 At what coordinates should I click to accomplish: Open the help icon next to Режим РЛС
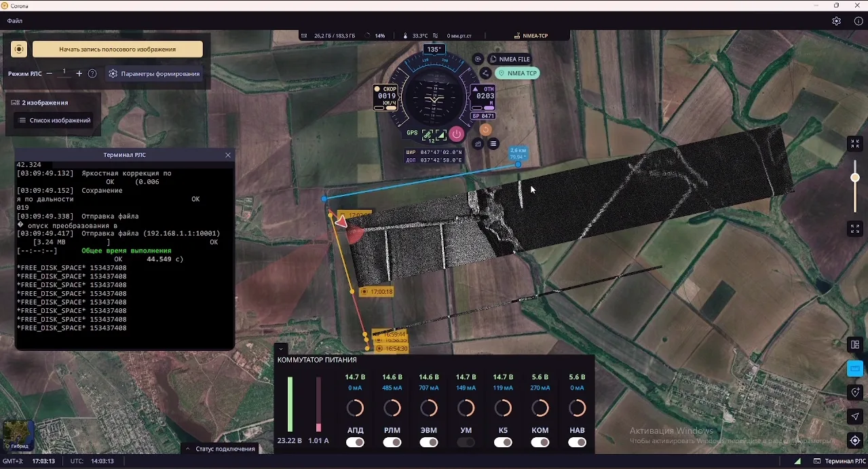click(x=92, y=73)
